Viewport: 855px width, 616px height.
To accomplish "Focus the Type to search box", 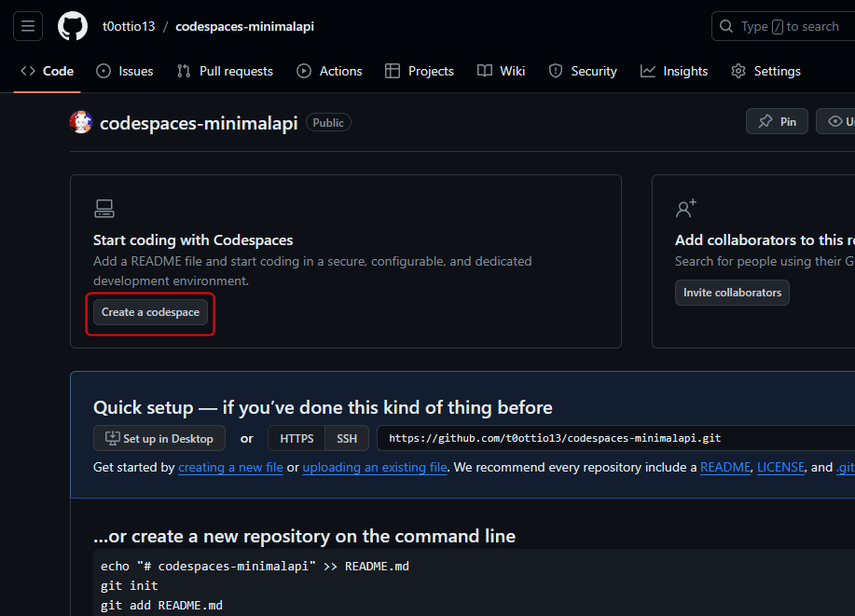I will [x=783, y=26].
